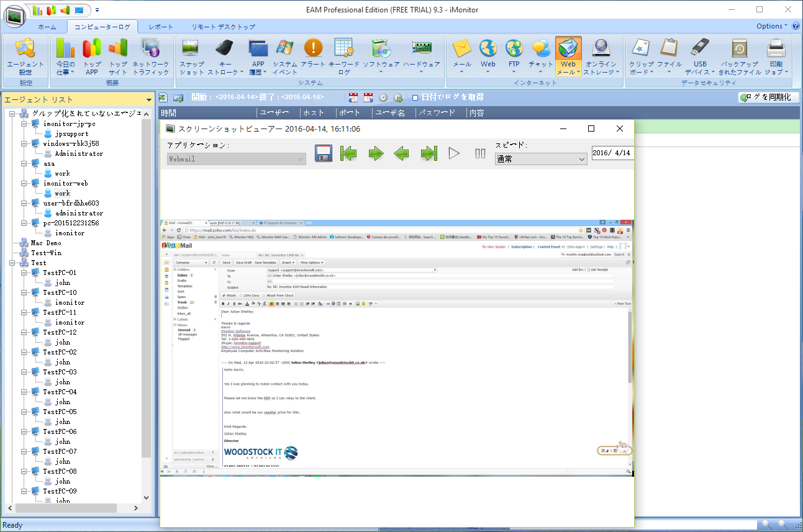Enable the 日付でログを取得 checkbox
The width and height of the screenshot is (803, 532).
pos(415,97)
